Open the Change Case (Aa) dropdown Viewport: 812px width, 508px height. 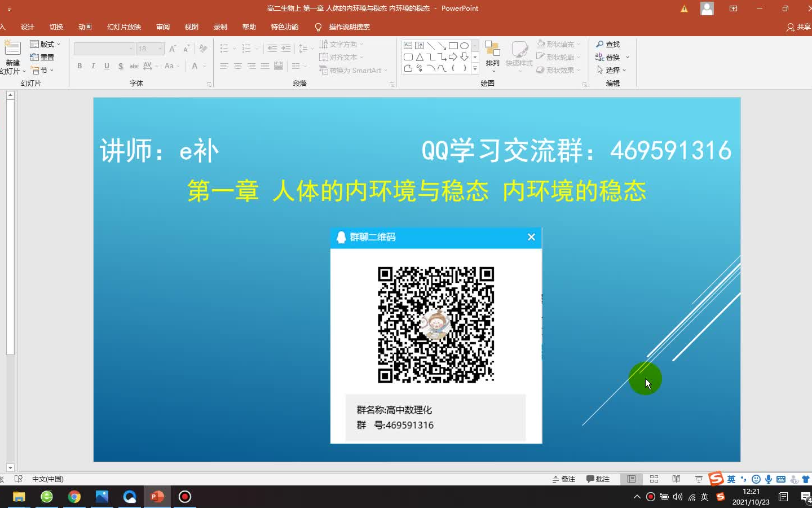(171, 66)
